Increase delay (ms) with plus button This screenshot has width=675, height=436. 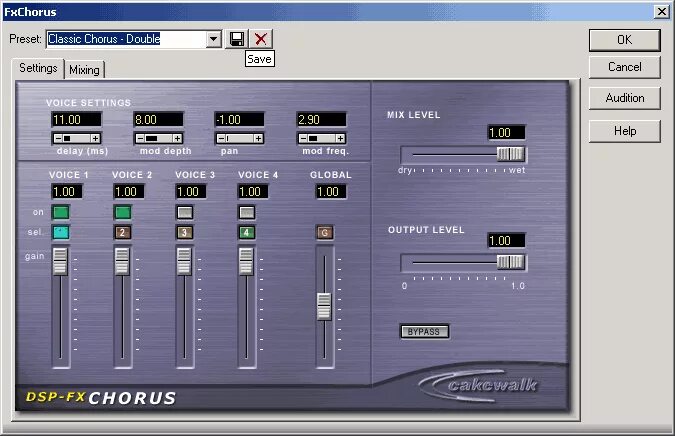click(95, 139)
